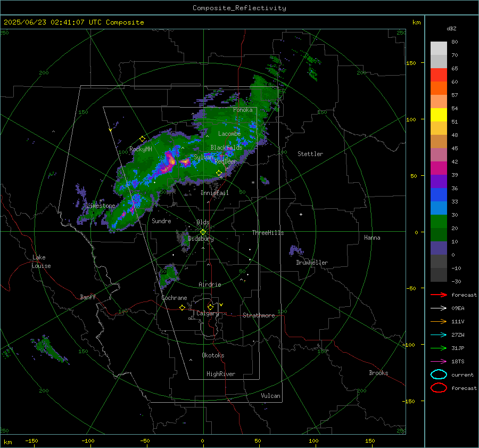
Task: Click the white plus marker west of Hanna
Action: tap(301, 214)
